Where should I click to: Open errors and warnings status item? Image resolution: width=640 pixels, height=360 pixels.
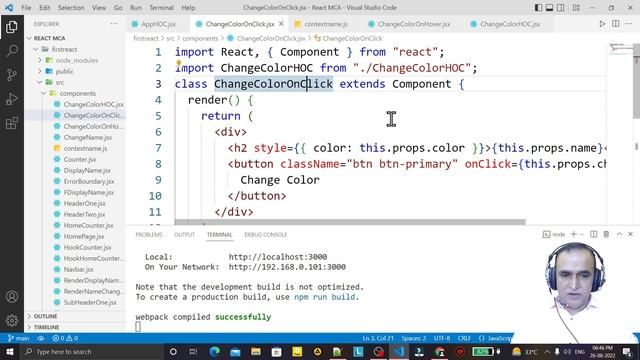coord(65,338)
